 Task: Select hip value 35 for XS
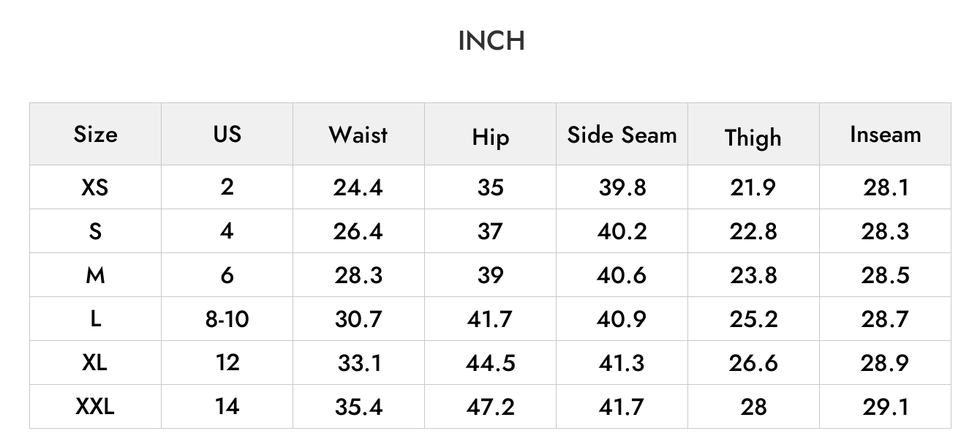click(x=491, y=187)
